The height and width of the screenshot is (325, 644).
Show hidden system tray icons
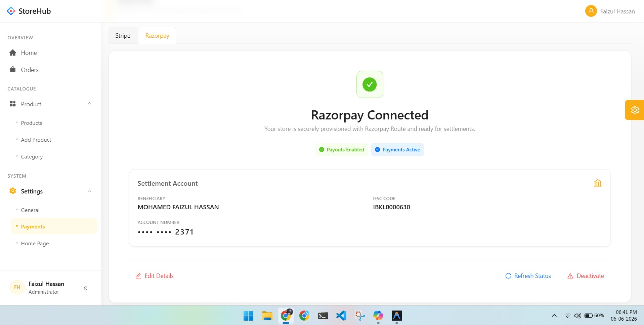click(x=554, y=316)
